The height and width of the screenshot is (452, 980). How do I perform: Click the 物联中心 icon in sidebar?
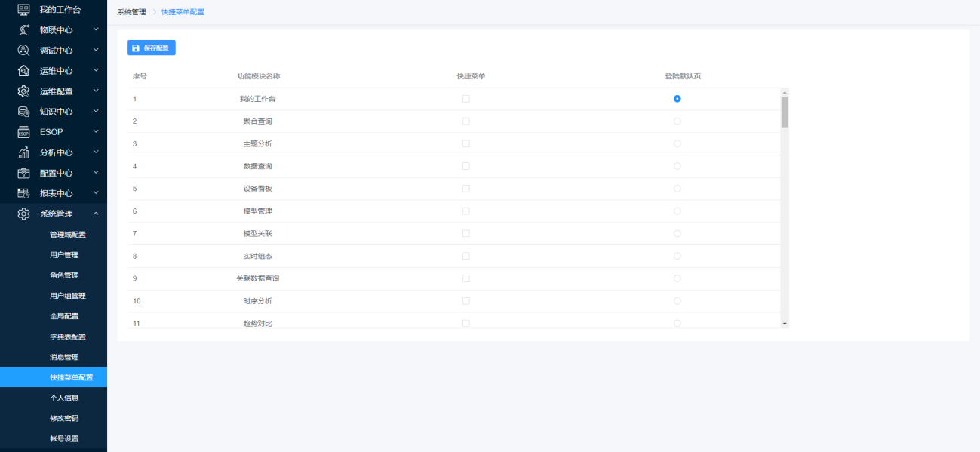coord(23,30)
